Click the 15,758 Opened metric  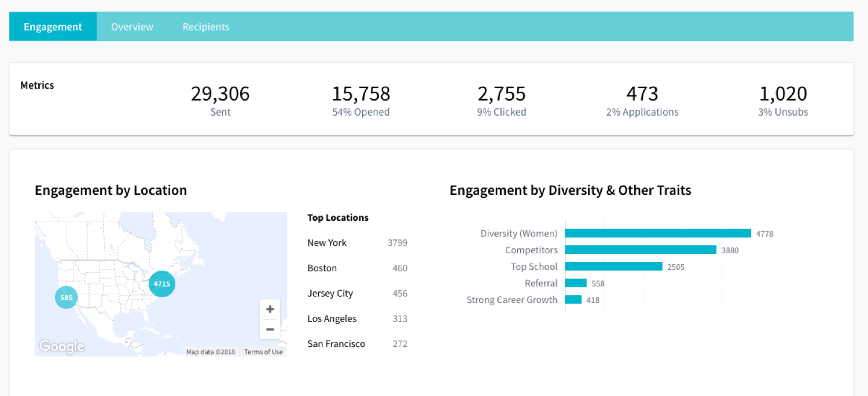point(361,101)
